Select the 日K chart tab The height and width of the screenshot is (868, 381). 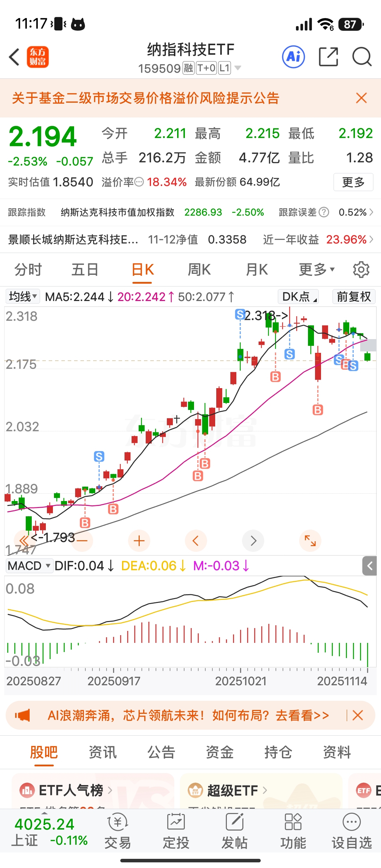point(143,270)
